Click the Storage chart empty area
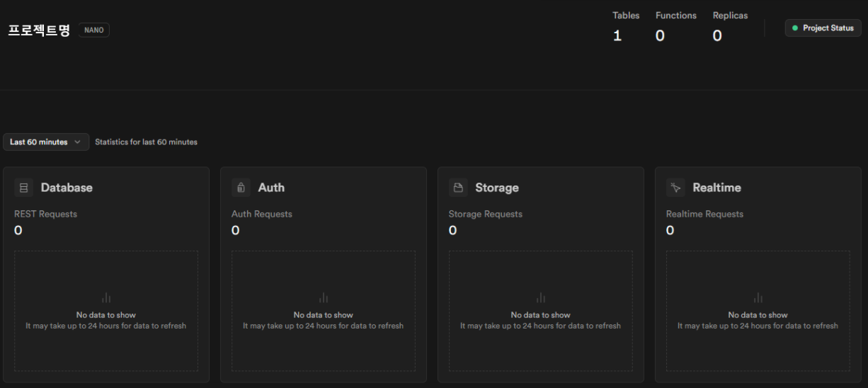 (x=541, y=347)
